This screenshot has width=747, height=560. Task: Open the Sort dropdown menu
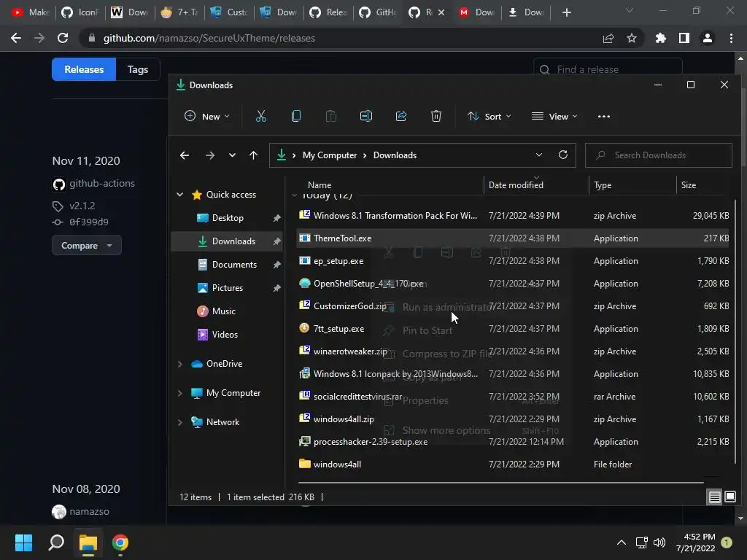[489, 116]
